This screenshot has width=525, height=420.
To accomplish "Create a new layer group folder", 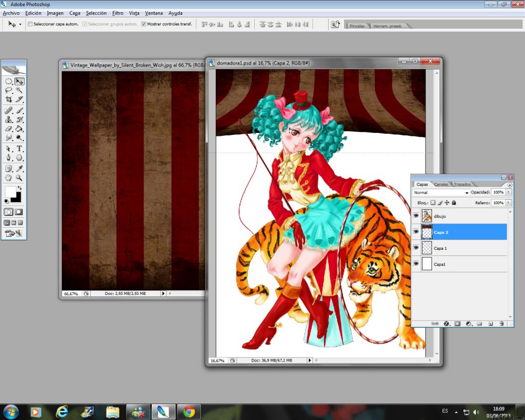I will pos(479,324).
